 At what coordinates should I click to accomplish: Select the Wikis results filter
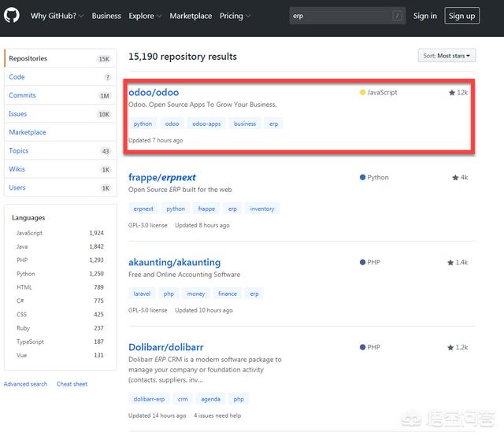click(x=60, y=169)
